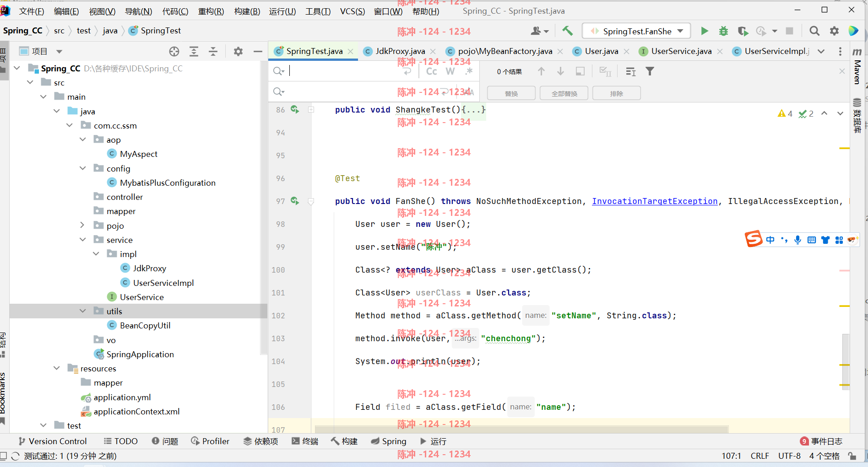Open the VCS(S) menu
The image size is (868, 467).
tap(352, 11)
